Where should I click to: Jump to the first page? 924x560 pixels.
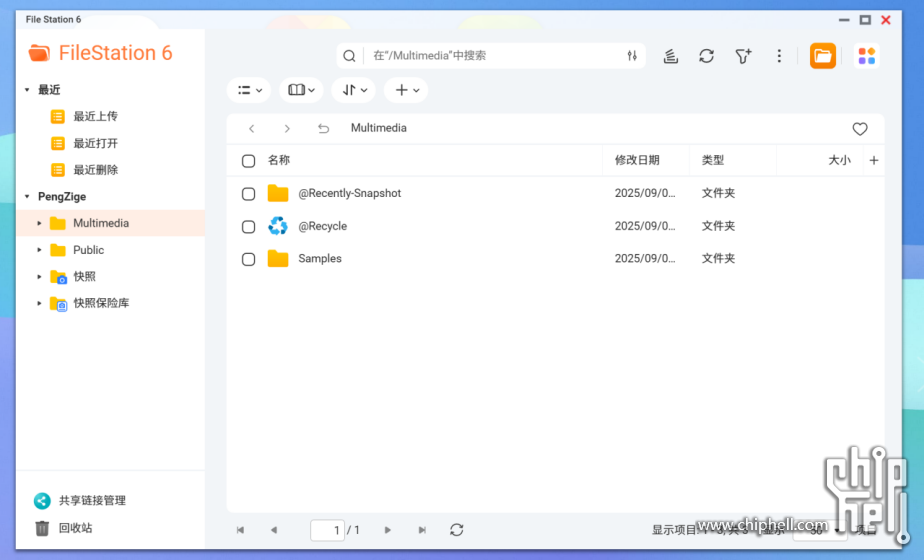tap(240, 530)
